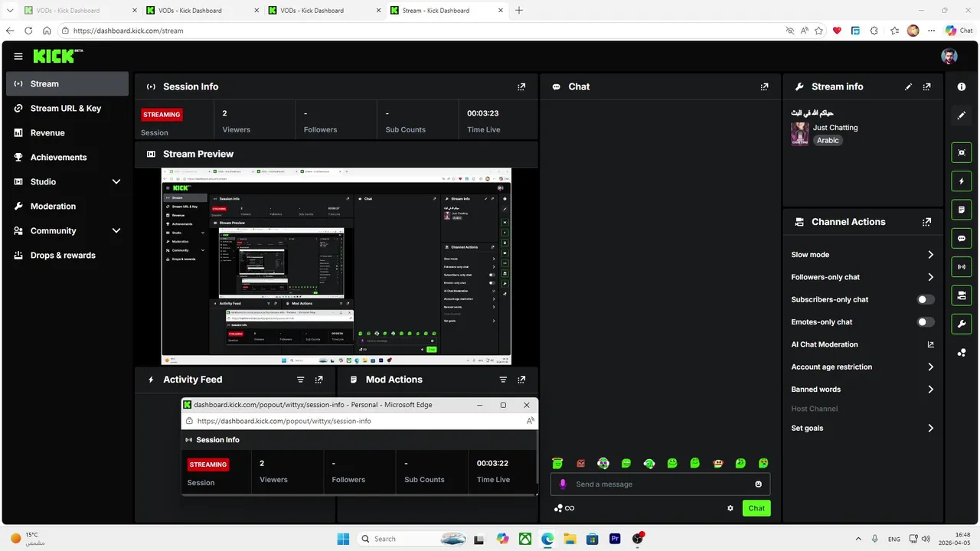This screenshot has height=551, width=980.
Task: Pop out the Chat panel
Action: click(764, 86)
